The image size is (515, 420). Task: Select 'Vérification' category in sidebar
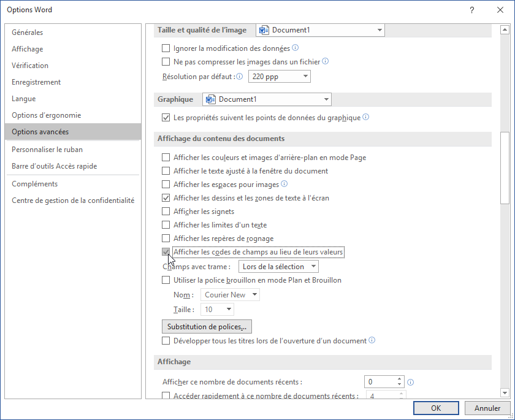(x=30, y=66)
